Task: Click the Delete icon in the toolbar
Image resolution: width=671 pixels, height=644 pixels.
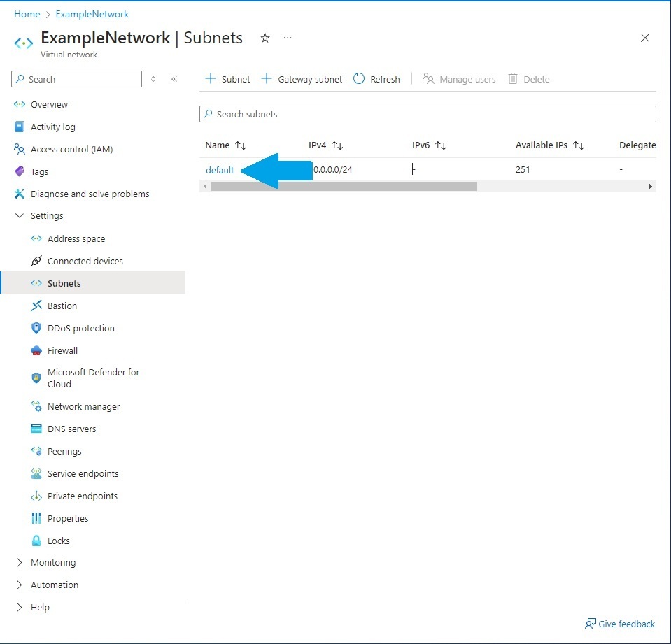Action: tap(528, 78)
